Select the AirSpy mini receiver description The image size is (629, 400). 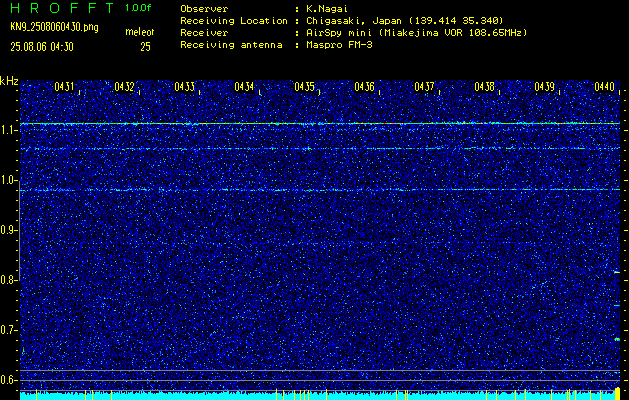(416, 33)
